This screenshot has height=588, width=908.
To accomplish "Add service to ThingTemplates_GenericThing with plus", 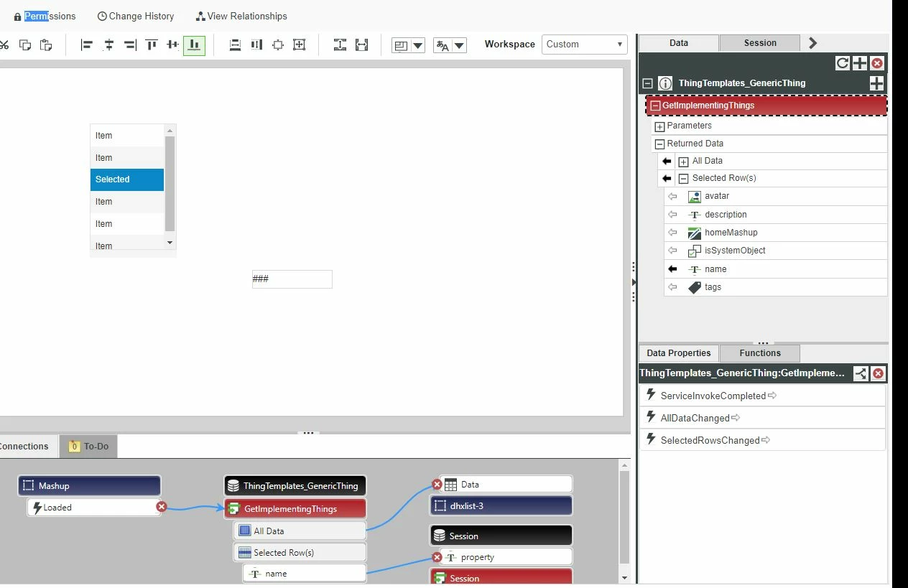I will point(876,83).
